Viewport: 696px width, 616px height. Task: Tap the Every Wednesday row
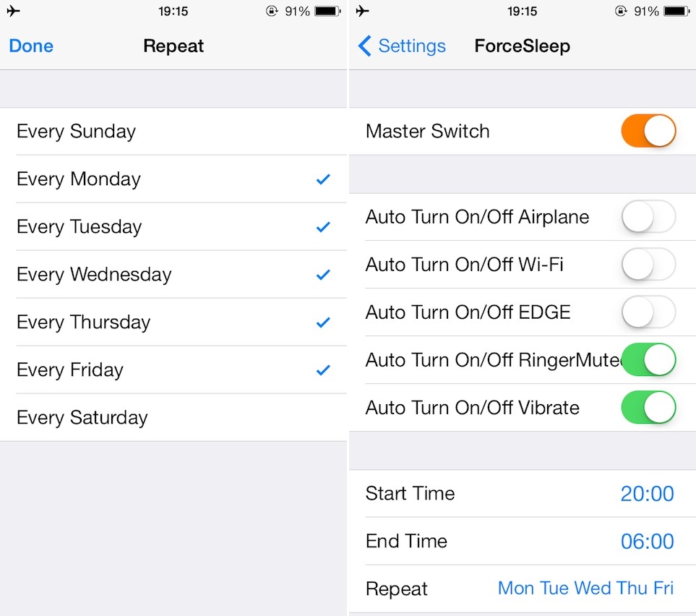(173, 275)
